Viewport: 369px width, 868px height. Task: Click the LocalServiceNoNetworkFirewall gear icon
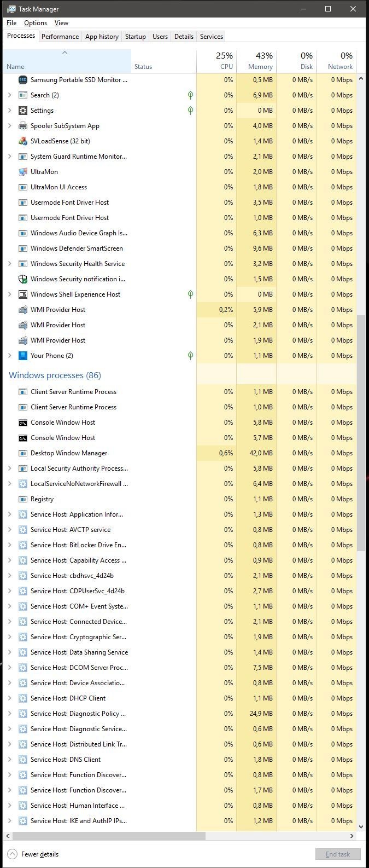23,483
